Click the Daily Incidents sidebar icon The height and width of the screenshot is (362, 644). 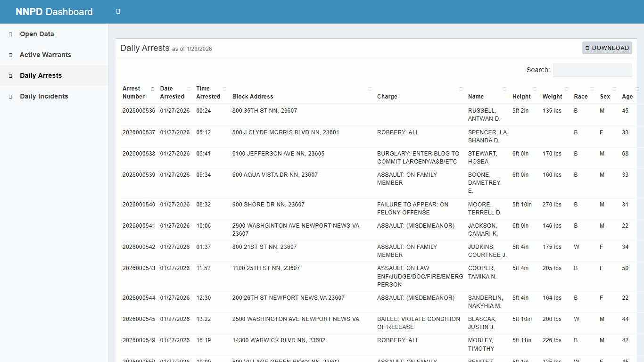10,96
